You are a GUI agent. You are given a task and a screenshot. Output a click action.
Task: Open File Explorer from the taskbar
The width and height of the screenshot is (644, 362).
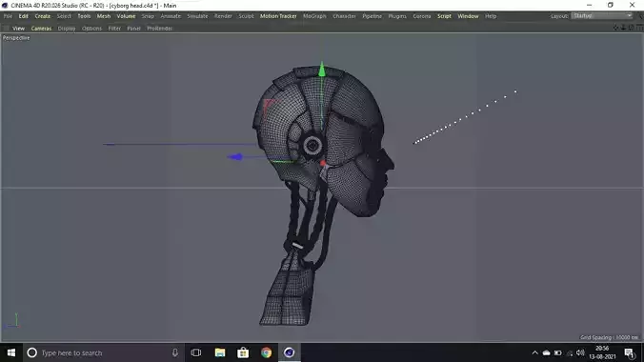[x=220, y=352]
